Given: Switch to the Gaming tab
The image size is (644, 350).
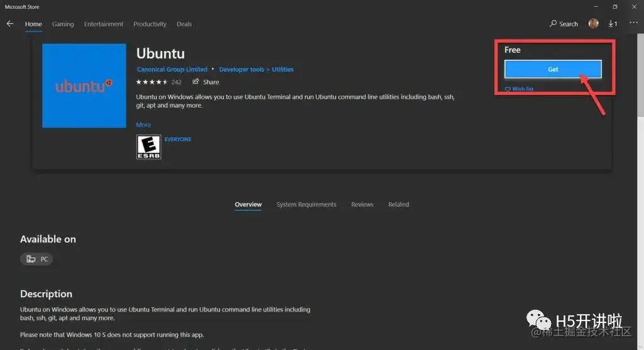Looking at the screenshot, I should point(63,24).
